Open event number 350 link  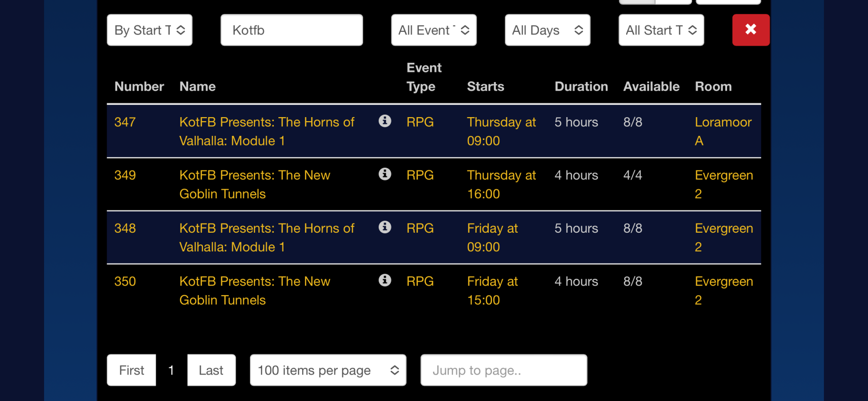point(125,281)
